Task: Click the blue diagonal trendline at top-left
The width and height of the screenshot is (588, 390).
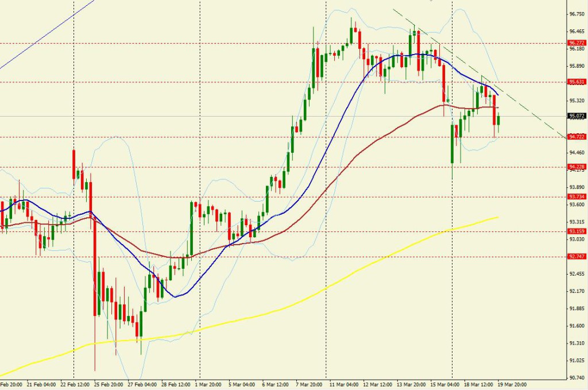Action: point(46,34)
